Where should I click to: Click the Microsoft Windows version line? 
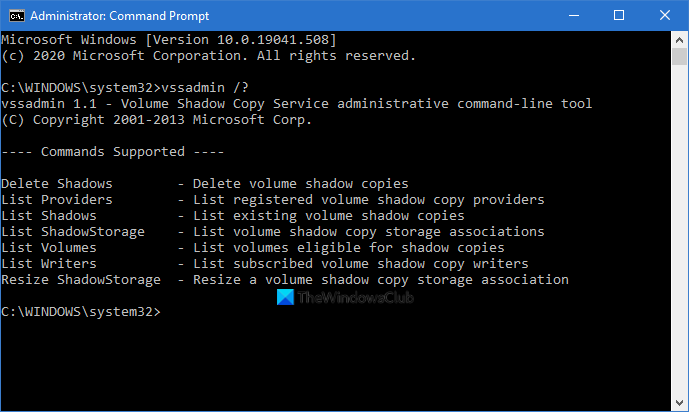pos(168,39)
